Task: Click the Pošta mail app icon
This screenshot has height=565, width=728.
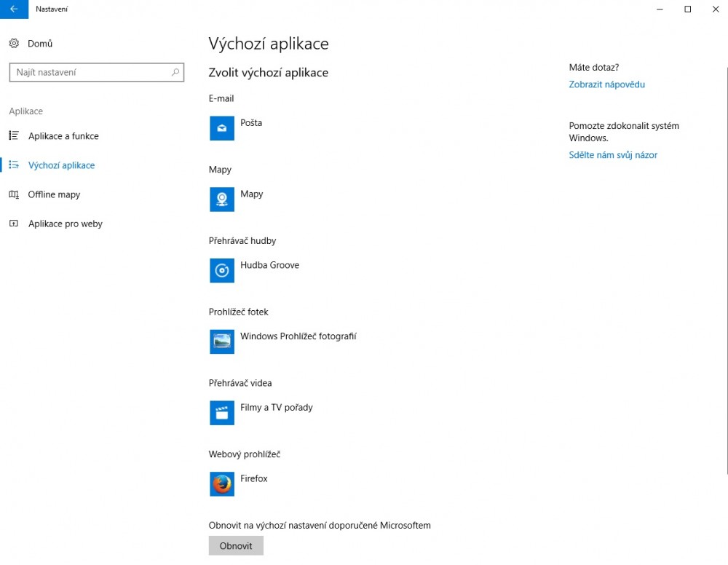Action: [x=222, y=128]
